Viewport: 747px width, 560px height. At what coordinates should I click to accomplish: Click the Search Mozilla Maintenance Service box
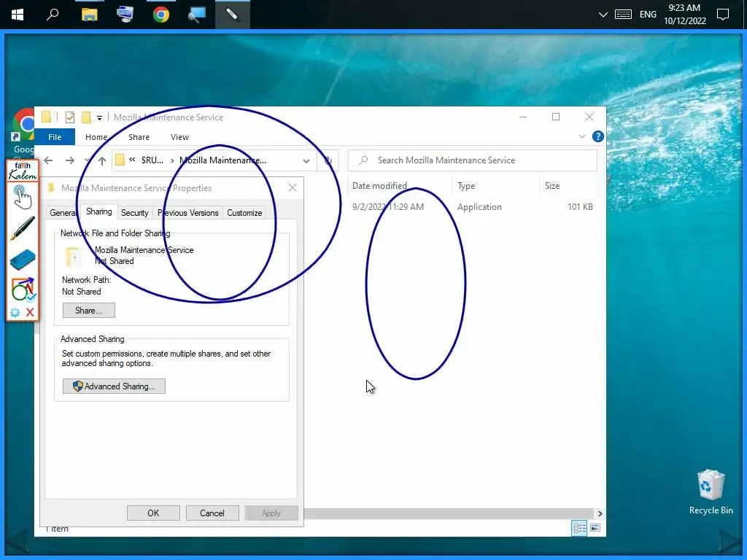(473, 160)
